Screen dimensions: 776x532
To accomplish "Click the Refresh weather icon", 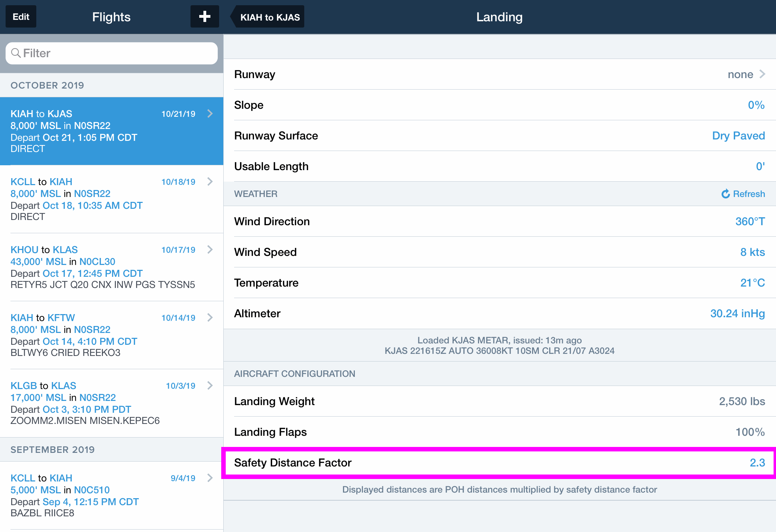I will point(726,194).
